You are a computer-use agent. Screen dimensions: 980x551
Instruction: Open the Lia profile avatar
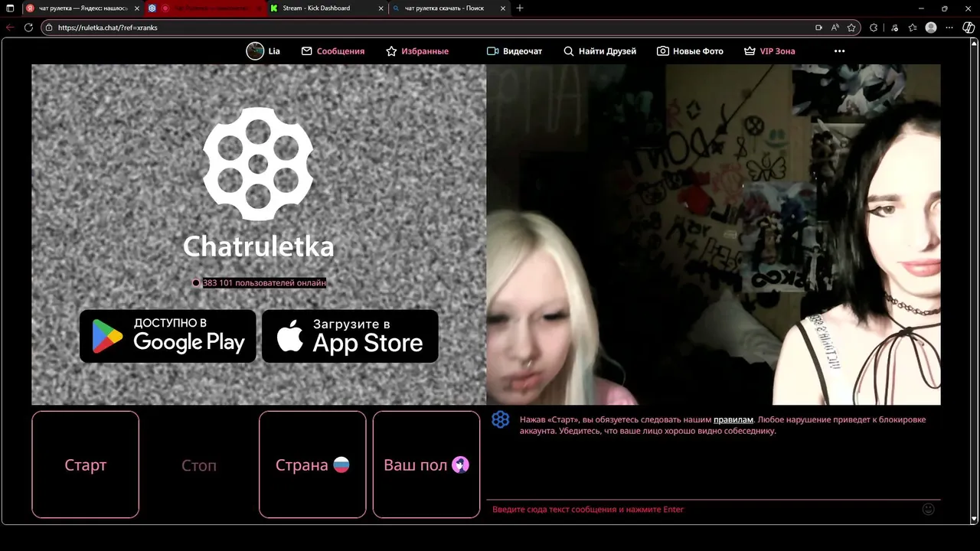pos(255,51)
